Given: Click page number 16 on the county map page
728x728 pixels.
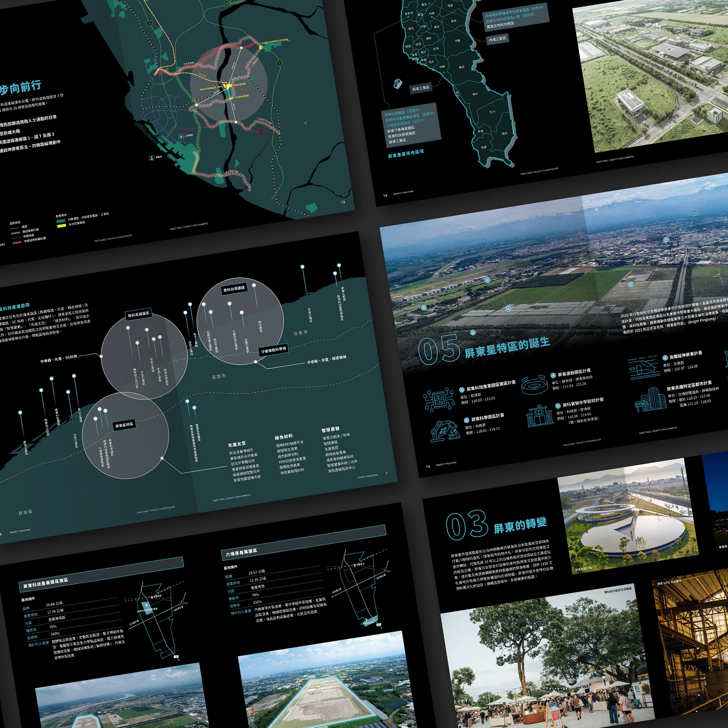Looking at the screenshot, I should tap(385, 195).
